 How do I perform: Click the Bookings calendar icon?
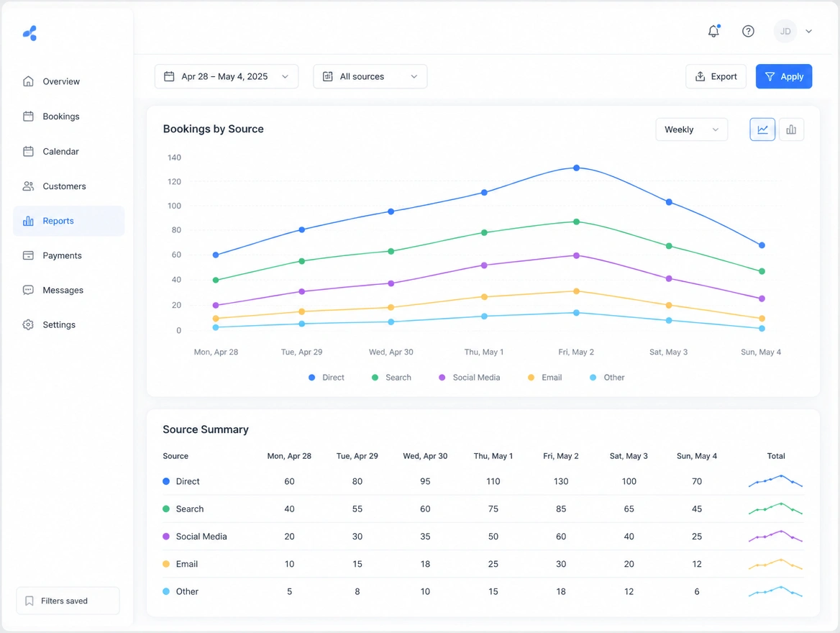click(28, 117)
